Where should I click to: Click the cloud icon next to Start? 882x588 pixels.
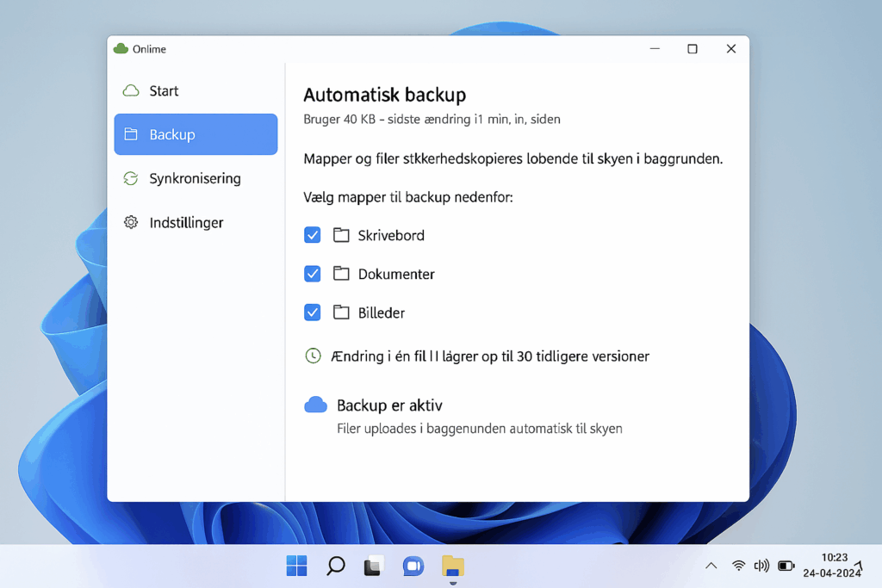132,90
